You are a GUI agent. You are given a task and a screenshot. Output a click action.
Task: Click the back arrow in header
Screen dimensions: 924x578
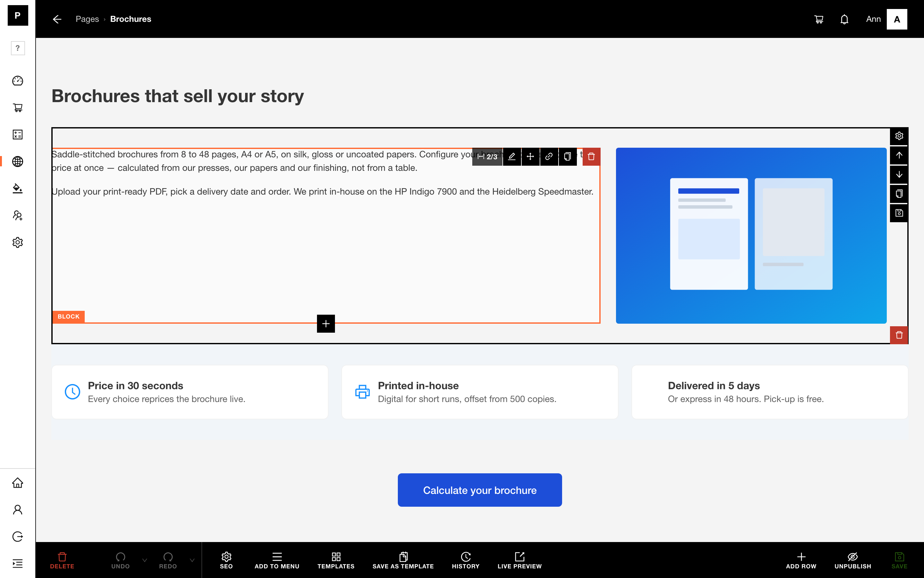tap(57, 19)
